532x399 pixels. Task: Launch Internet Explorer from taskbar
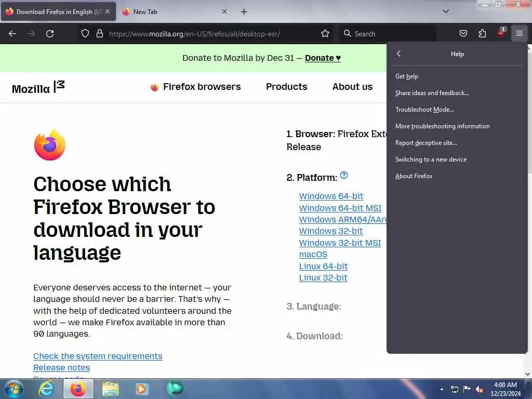point(46,389)
